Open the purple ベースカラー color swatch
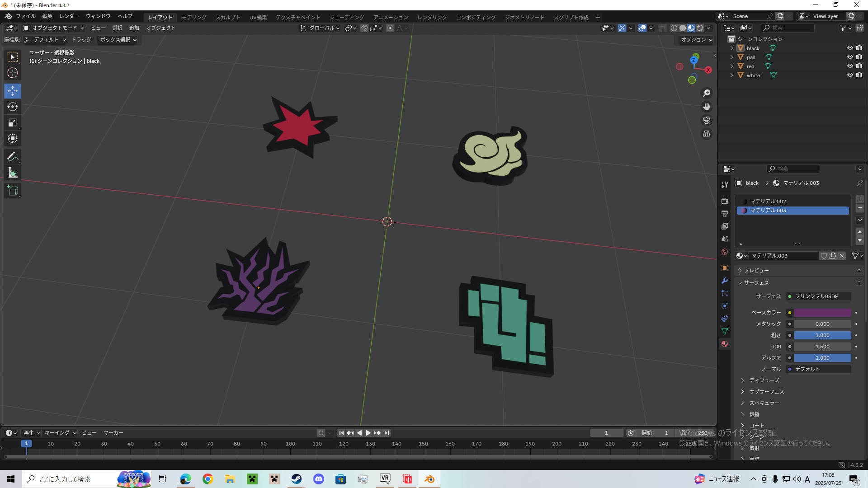The width and height of the screenshot is (868, 488). pos(823,313)
